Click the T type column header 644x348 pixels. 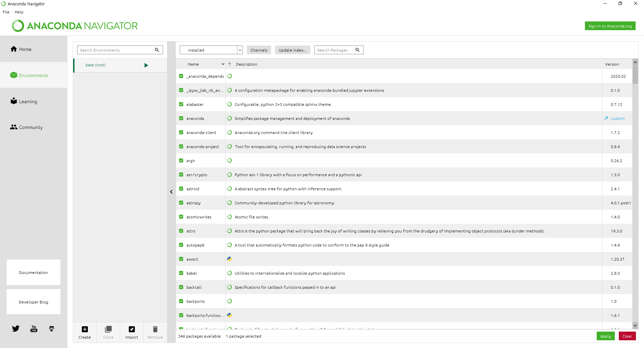[x=229, y=64]
